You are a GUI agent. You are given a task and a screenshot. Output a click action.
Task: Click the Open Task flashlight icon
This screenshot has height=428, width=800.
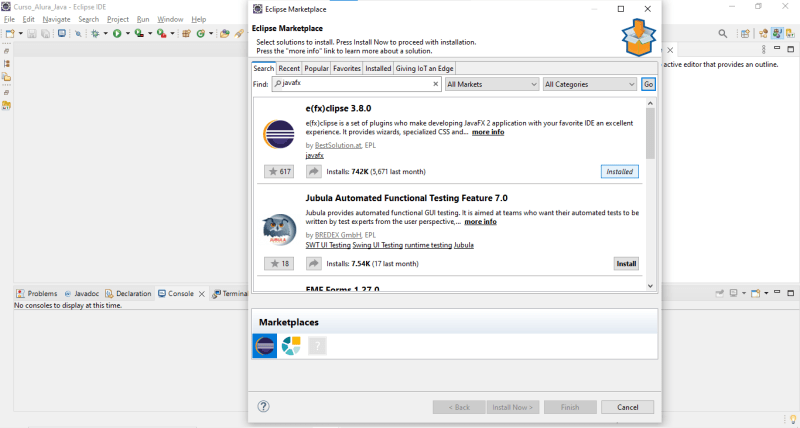click(239, 34)
